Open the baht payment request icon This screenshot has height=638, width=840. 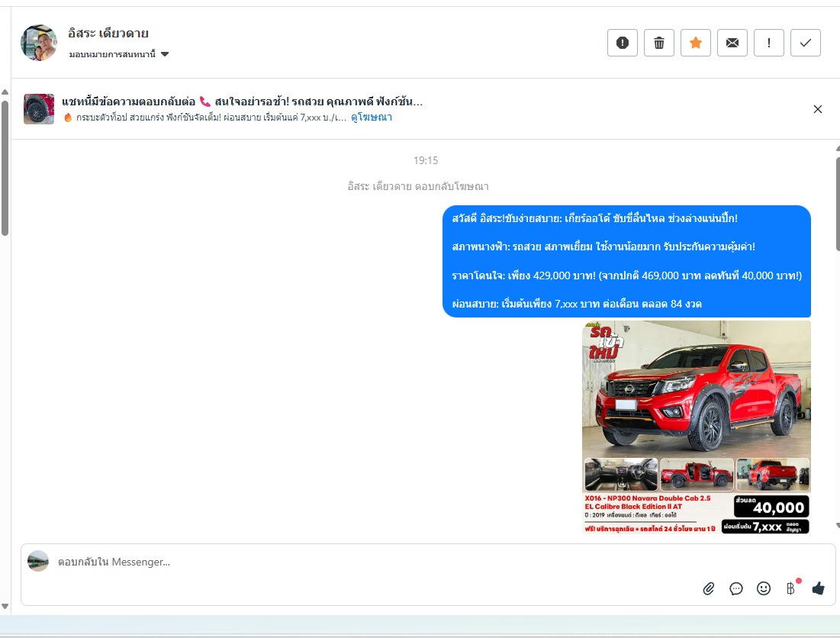(791, 588)
